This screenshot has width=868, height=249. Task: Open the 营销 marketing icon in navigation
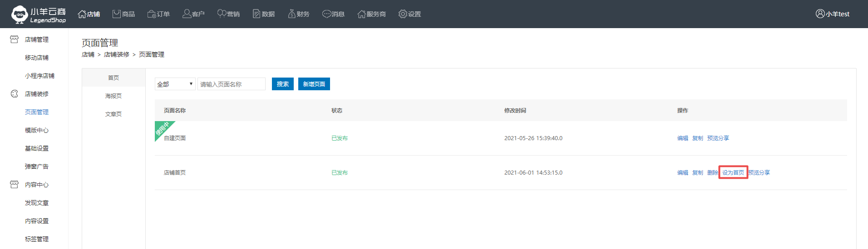222,14
